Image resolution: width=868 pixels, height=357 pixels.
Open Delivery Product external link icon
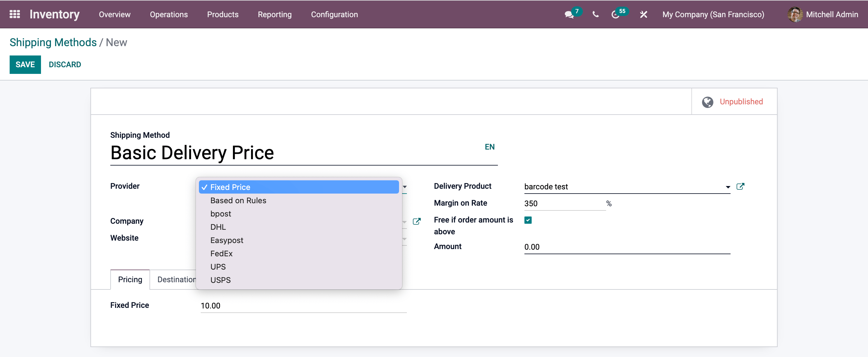(x=740, y=186)
